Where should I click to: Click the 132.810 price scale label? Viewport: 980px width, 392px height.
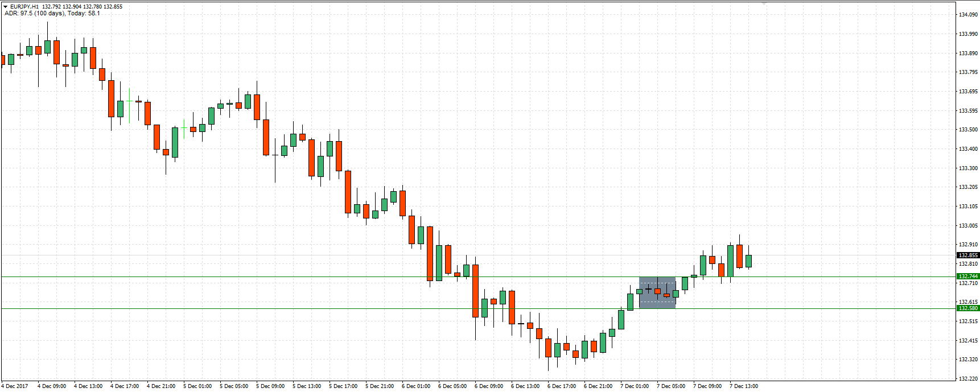pos(968,264)
